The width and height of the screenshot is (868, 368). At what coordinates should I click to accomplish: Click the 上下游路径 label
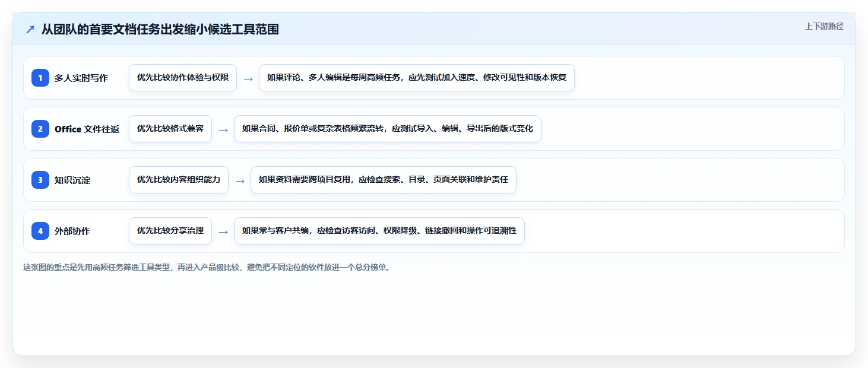824,26
